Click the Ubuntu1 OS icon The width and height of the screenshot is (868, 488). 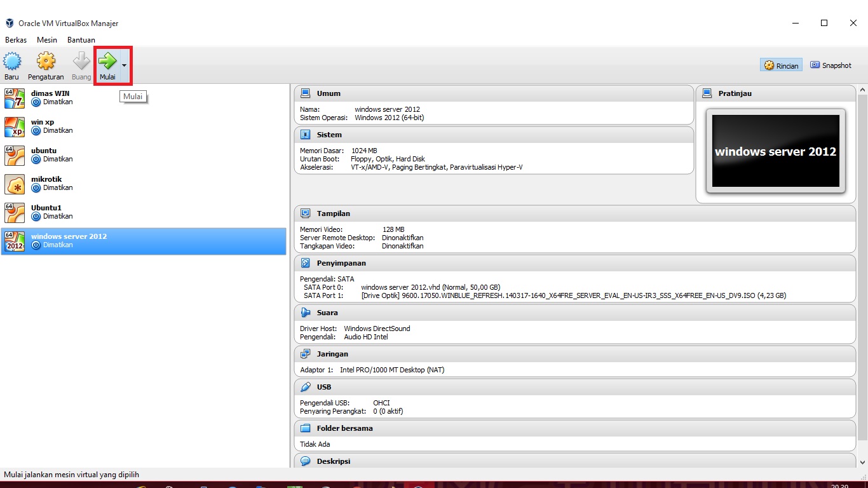15,213
